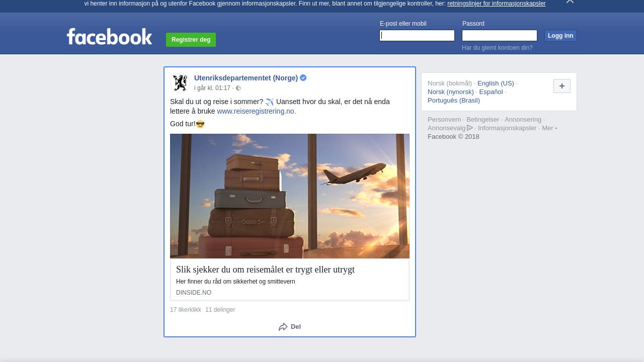Screen dimensions: 644x362
Task: Focus the Passord input field
Action: tap(500, 35)
